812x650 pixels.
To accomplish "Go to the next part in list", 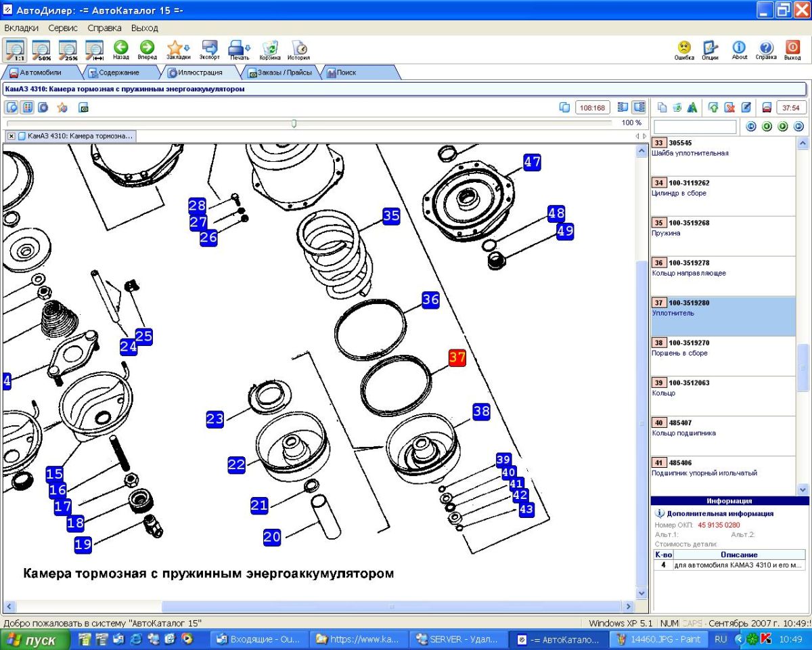I will coord(783,127).
